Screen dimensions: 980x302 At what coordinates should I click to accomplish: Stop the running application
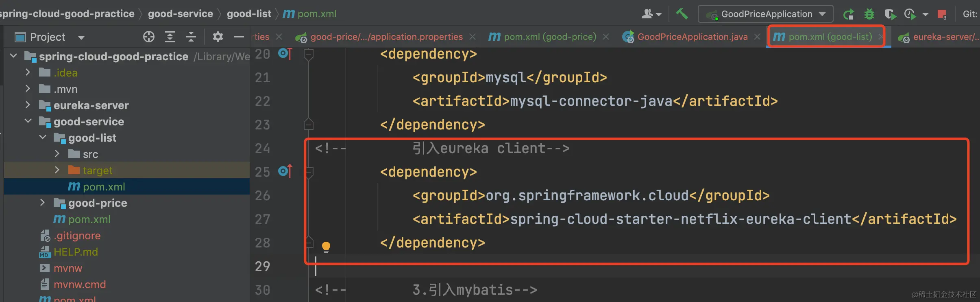942,14
